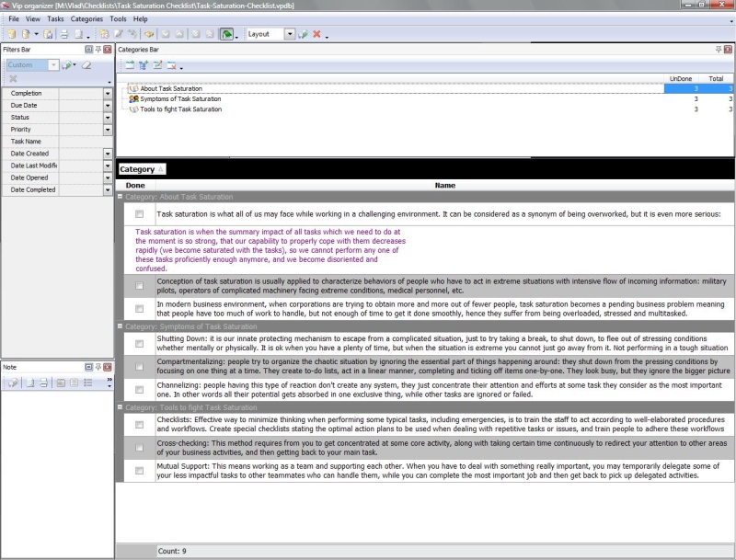Screen dimensions: 736x560
Task: Open the Layout dropdown in toolbar
Action: pos(290,34)
